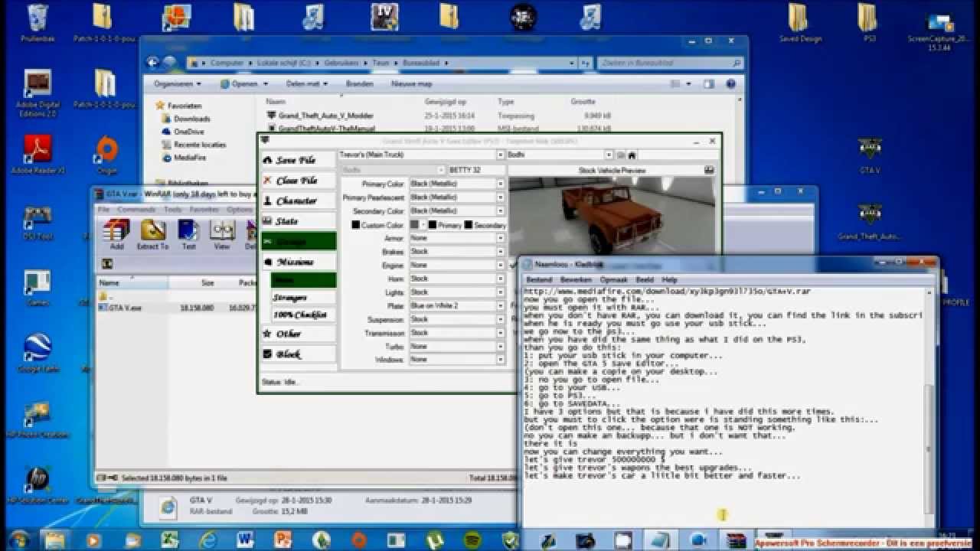This screenshot has height=551, width=980.
Task: Open the Bewerken menu in Kladblok
Action: pyautogui.click(x=576, y=280)
